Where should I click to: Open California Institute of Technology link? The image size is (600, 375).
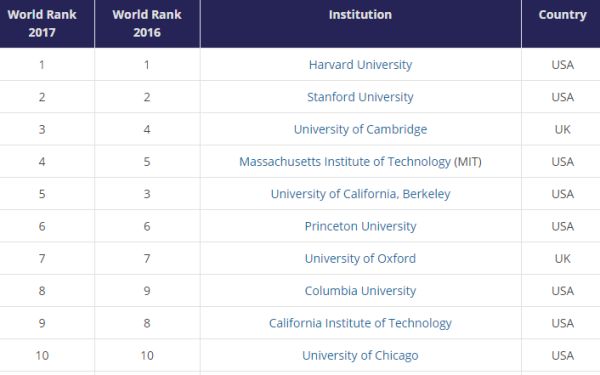coord(360,323)
